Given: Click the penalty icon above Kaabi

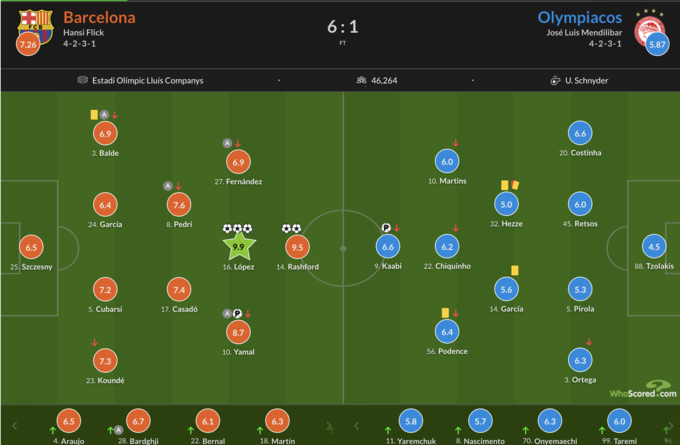Looking at the screenshot, I should click(386, 228).
